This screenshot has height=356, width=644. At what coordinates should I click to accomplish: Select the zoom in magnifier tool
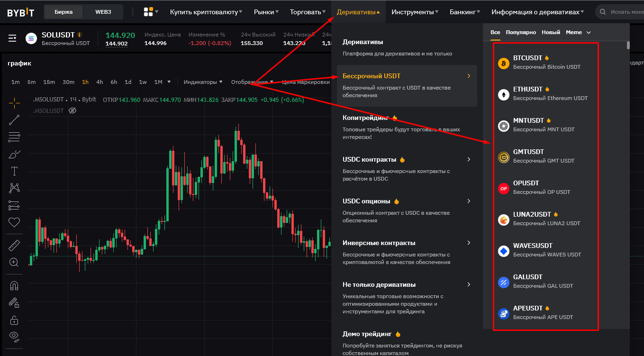[x=14, y=262]
